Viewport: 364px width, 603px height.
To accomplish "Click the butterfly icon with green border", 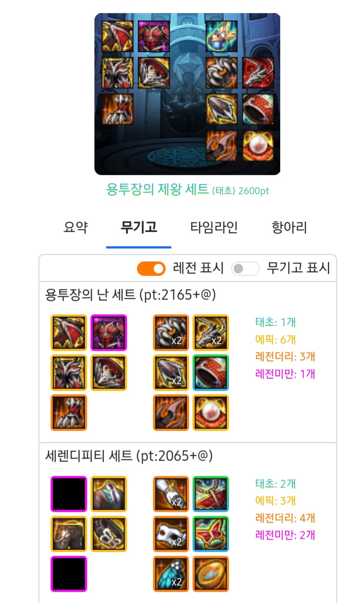I will [211, 534].
